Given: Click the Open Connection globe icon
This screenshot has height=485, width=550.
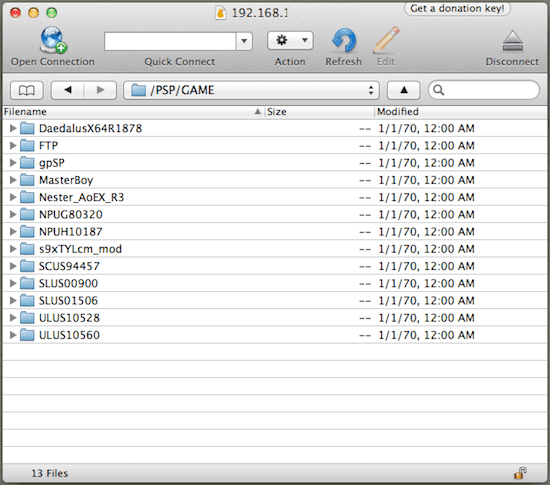Looking at the screenshot, I should [53, 40].
